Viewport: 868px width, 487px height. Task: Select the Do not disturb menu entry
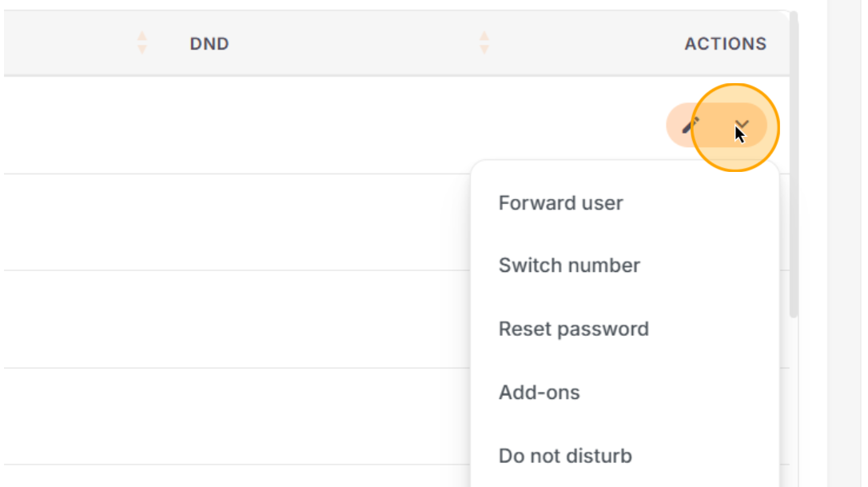[565, 456]
